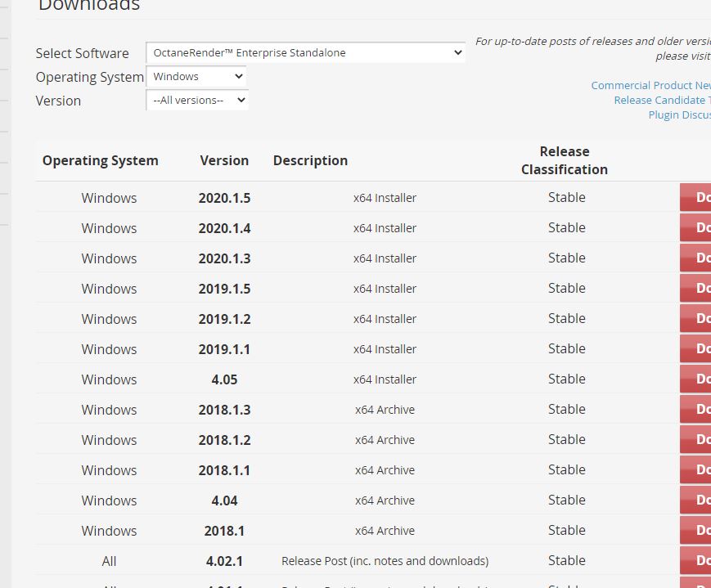The height and width of the screenshot is (588, 711).
Task: Click the Operating System column header
Action: pyautogui.click(x=100, y=160)
